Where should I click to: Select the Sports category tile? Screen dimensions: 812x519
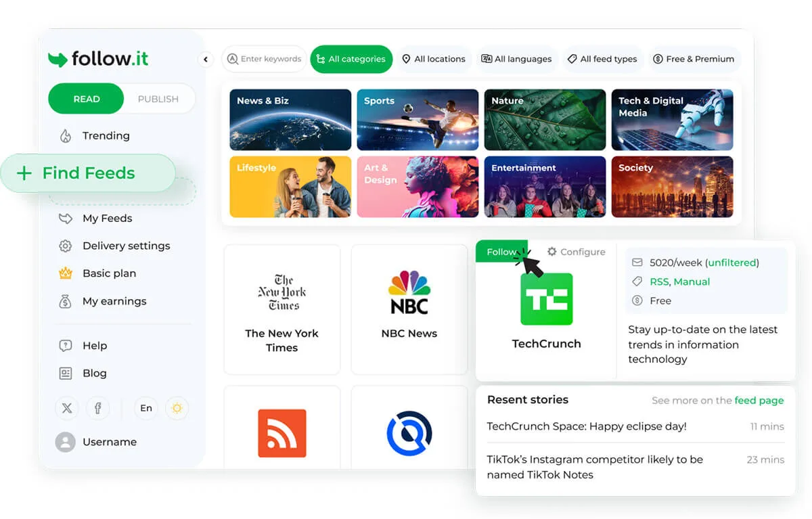[418, 120]
